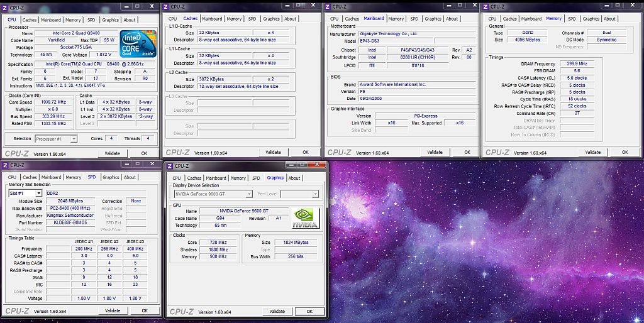Click the CPU-Z title icon in Mainboard window
Image resolution: width=644 pixels, height=323 pixels.
point(327,6)
